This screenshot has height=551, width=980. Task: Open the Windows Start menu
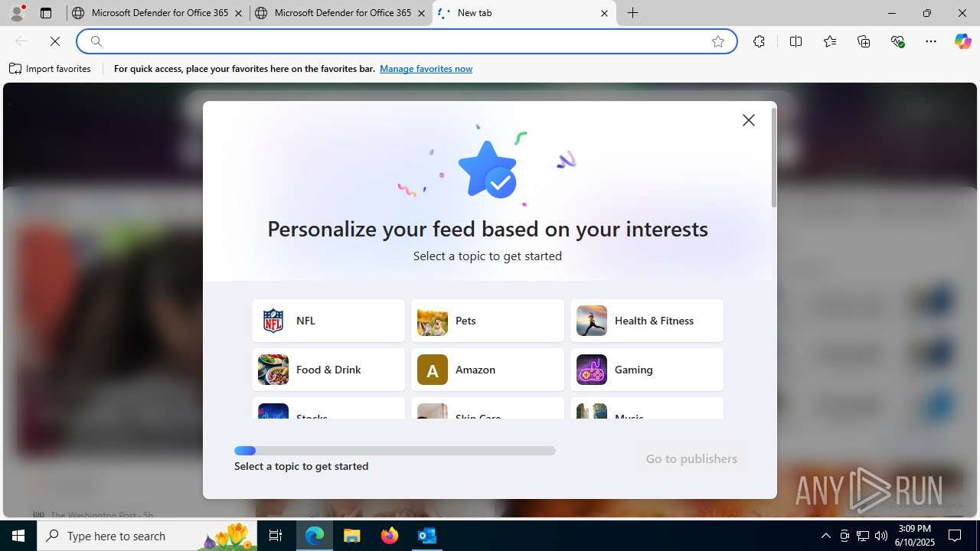[18, 536]
